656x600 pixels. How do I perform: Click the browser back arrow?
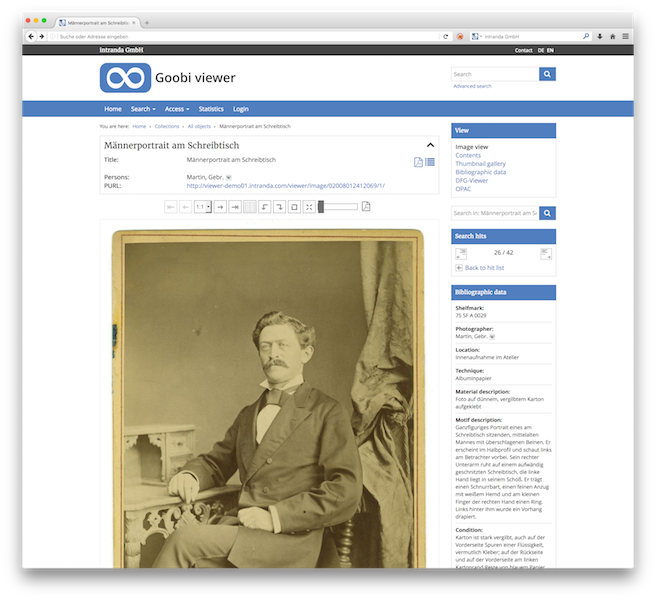[x=31, y=36]
